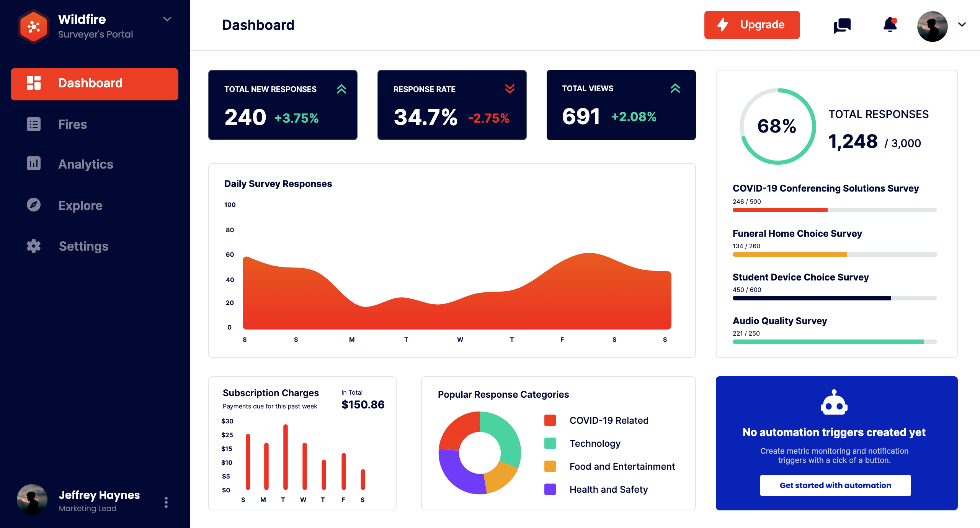The image size is (980, 528).
Task: Click the Wildfire hexagon logo icon
Action: coord(34,26)
